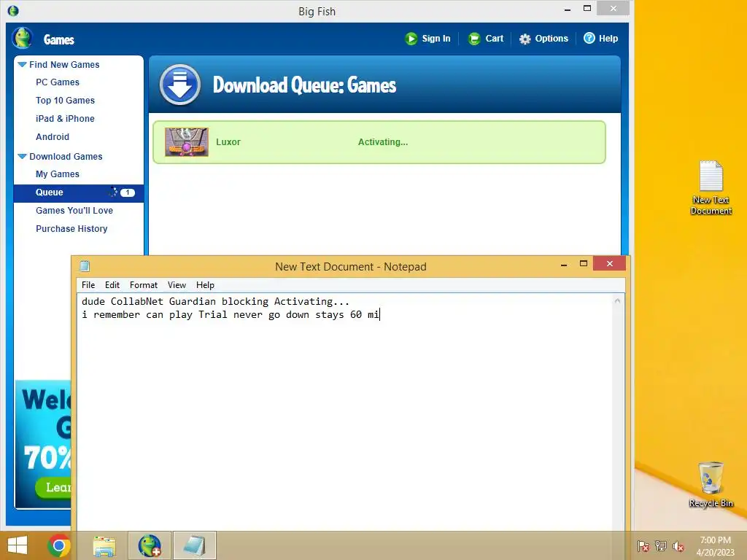The image size is (747, 560).
Task: Click the Cart label
Action: pos(494,39)
